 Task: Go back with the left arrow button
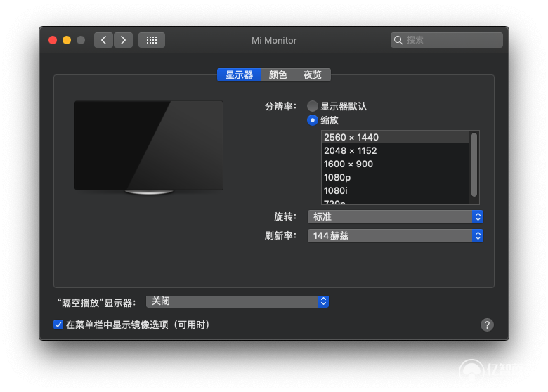pyautogui.click(x=103, y=40)
